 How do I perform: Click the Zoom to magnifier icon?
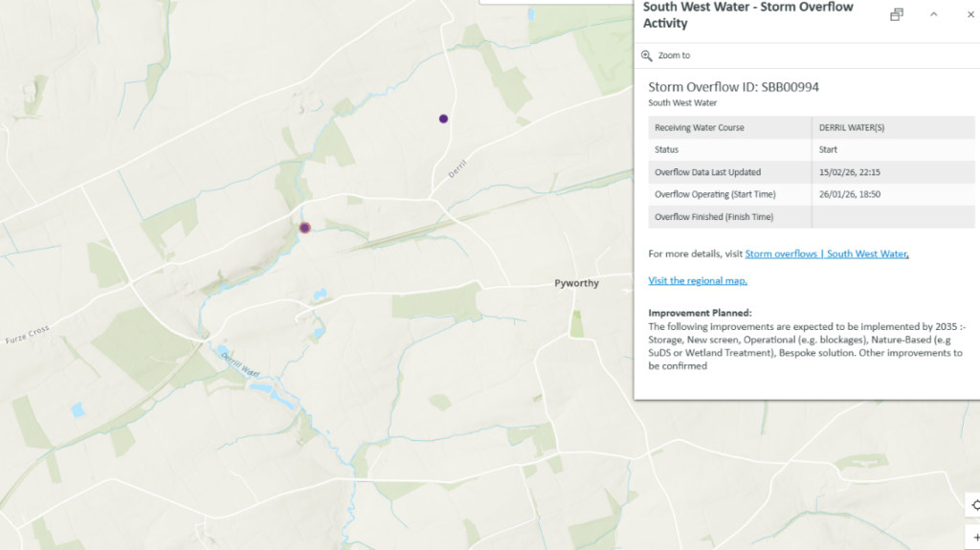647,55
